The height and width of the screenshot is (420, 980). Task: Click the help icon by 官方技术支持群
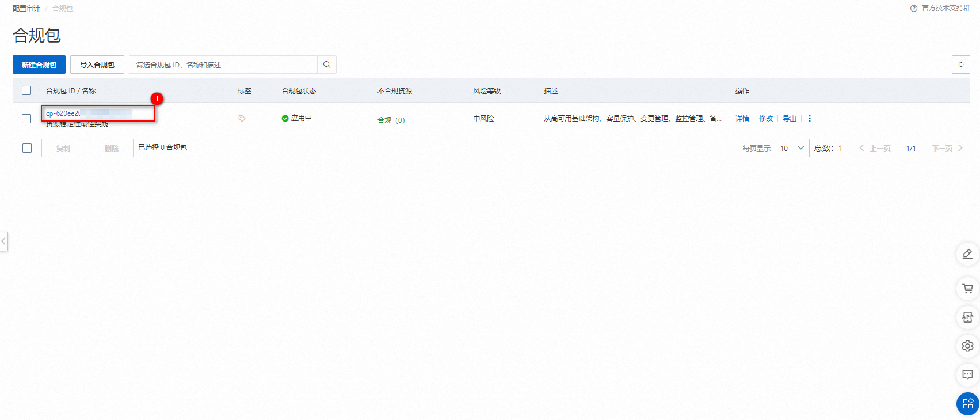tap(913, 8)
